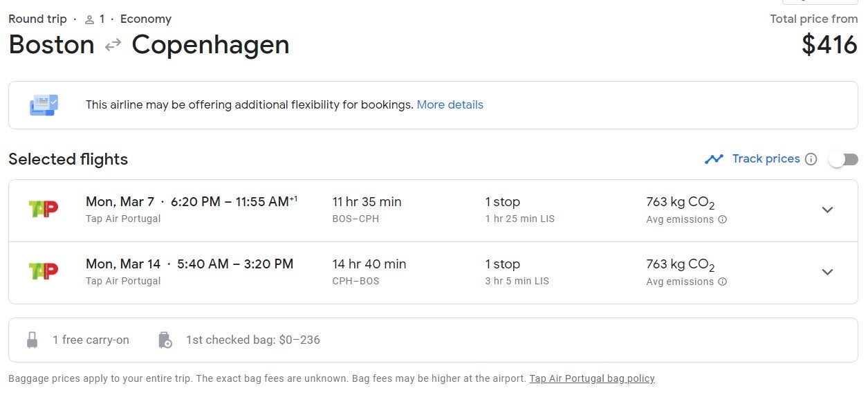Click the round-trip arrows between Boston and Copenhagen

point(113,45)
